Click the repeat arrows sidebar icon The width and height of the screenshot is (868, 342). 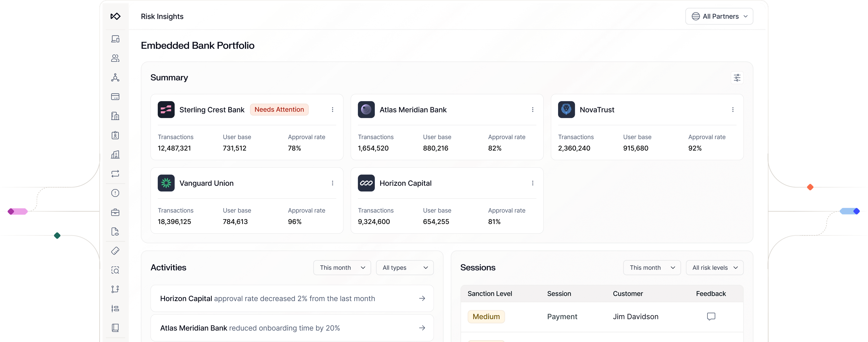click(x=115, y=174)
